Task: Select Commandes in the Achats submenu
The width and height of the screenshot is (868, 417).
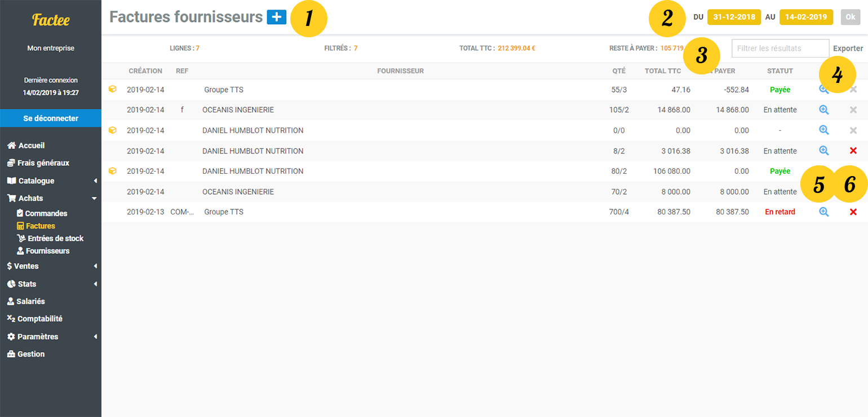Action: (x=20, y=213)
